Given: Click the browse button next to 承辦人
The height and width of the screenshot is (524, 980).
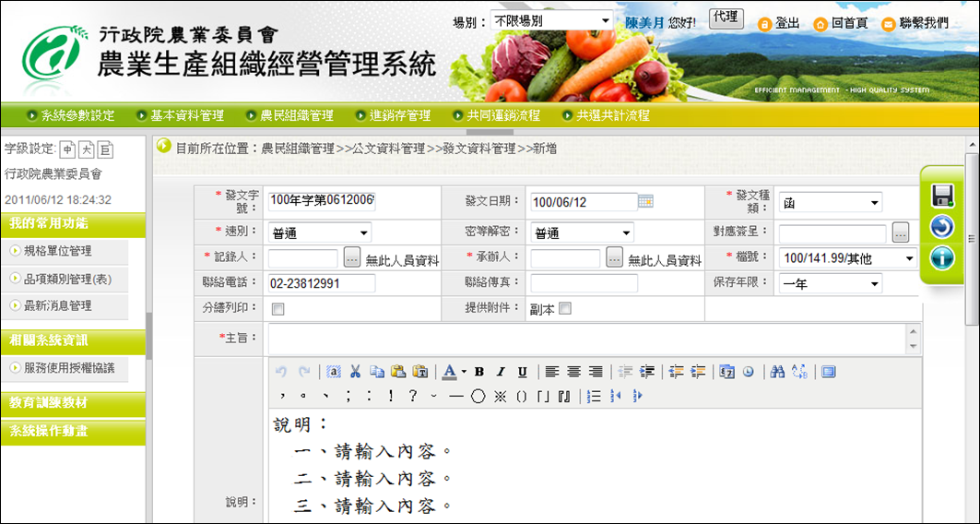Looking at the screenshot, I should pyautogui.click(x=614, y=257).
